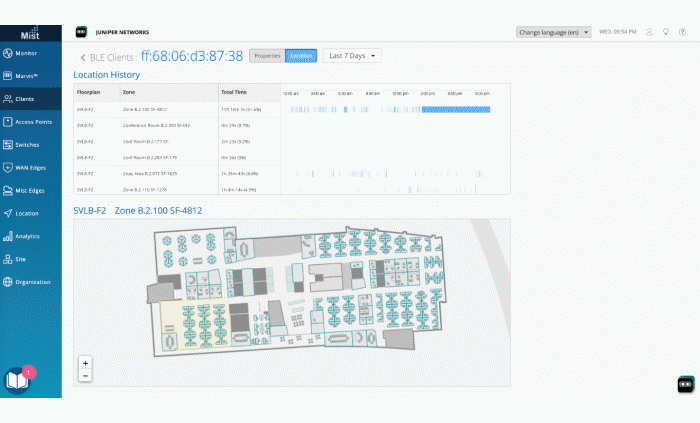Click the SVLB-F2 floorplan heading
The height and width of the screenshot is (423, 700).
(90, 211)
